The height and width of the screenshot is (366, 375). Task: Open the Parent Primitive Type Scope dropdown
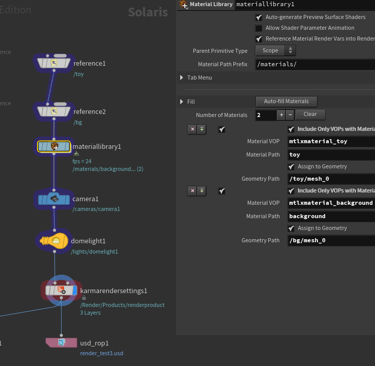(275, 50)
